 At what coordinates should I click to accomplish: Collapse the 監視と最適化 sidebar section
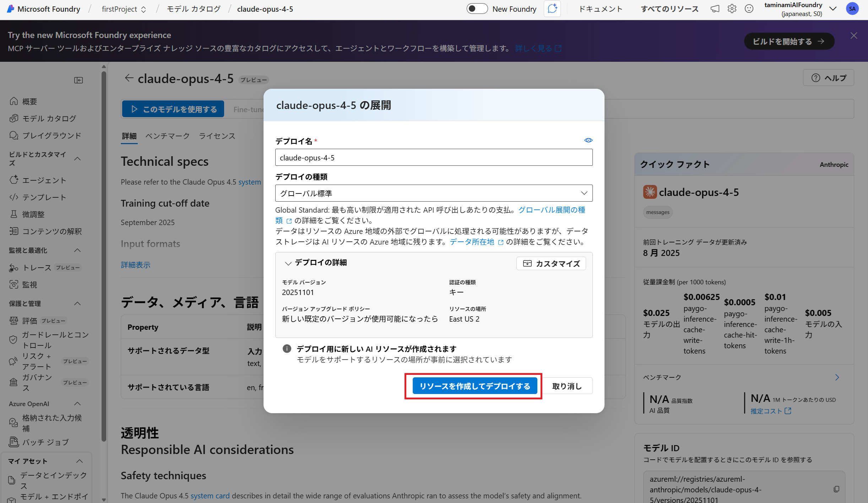pos(77,250)
